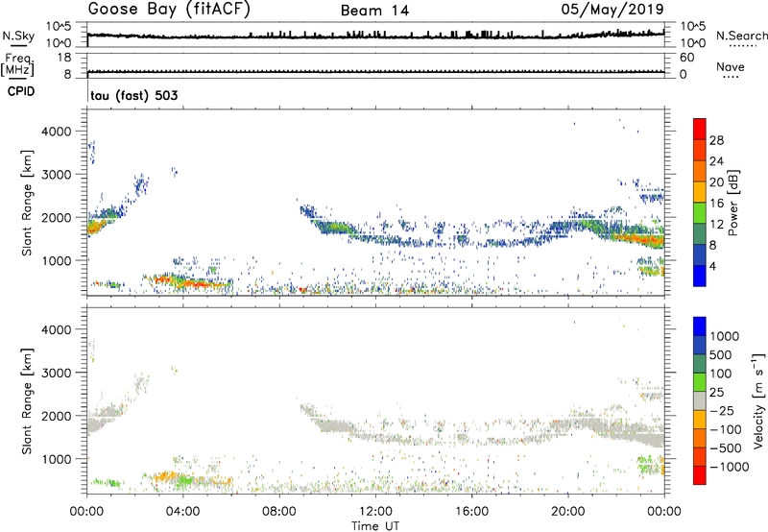Click the date '05/May/2019'
The width and height of the screenshot is (768, 532).
pos(612,10)
